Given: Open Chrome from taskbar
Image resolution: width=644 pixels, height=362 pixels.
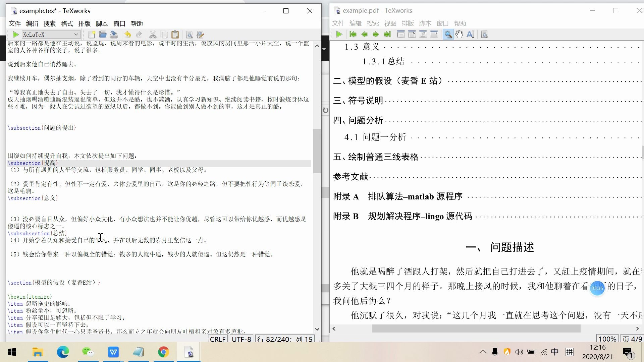Looking at the screenshot, I should coord(163,352).
